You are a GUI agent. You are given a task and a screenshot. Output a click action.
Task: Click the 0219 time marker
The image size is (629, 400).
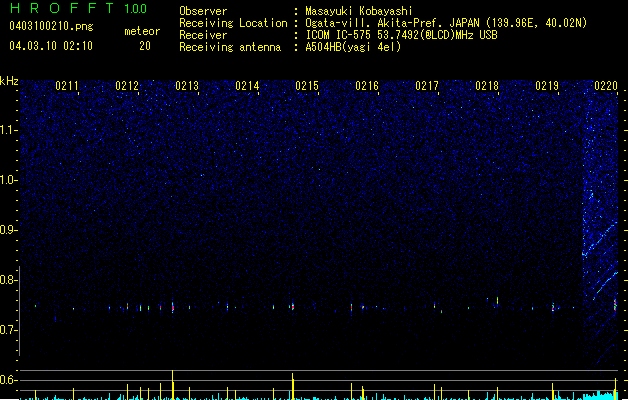point(547,86)
